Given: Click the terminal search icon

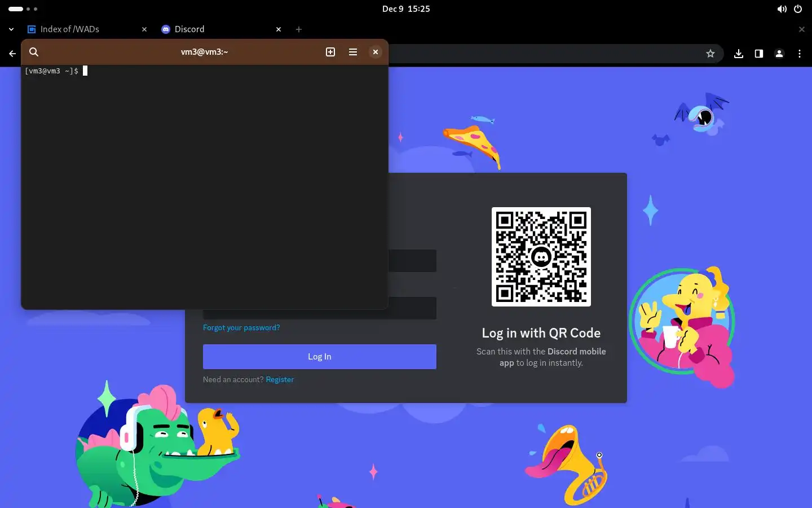Looking at the screenshot, I should click(x=34, y=52).
